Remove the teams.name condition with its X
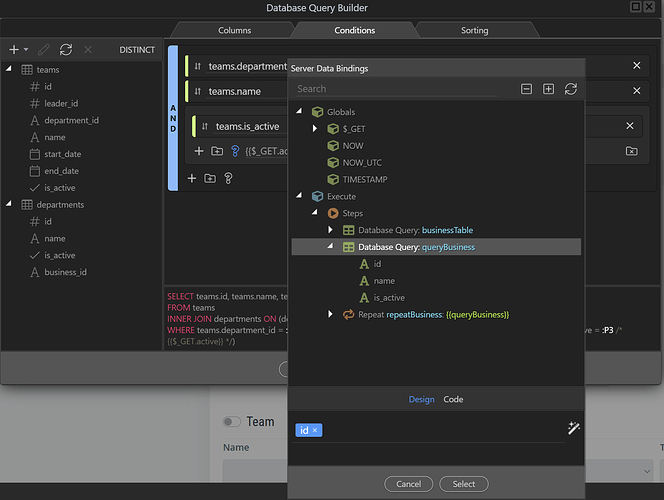The height and width of the screenshot is (500, 664). click(637, 91)
